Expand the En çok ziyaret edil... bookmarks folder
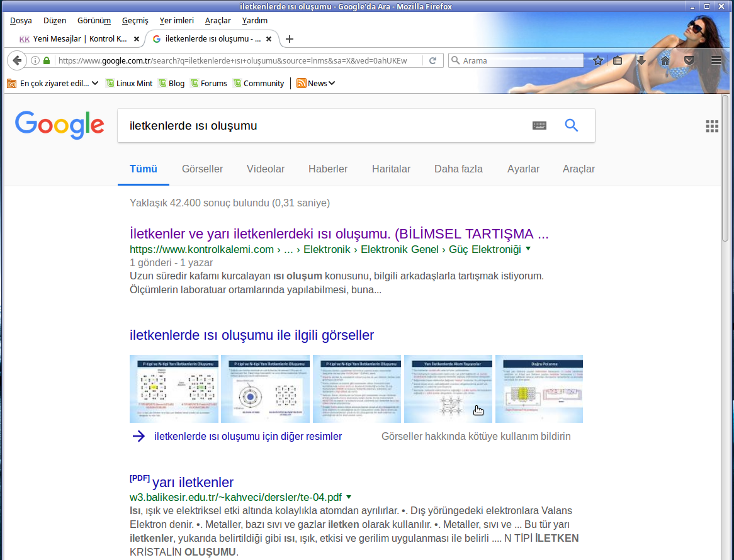The width and height of the screenshot is (734, 560). pyautogui.click(x=52, y=83)
